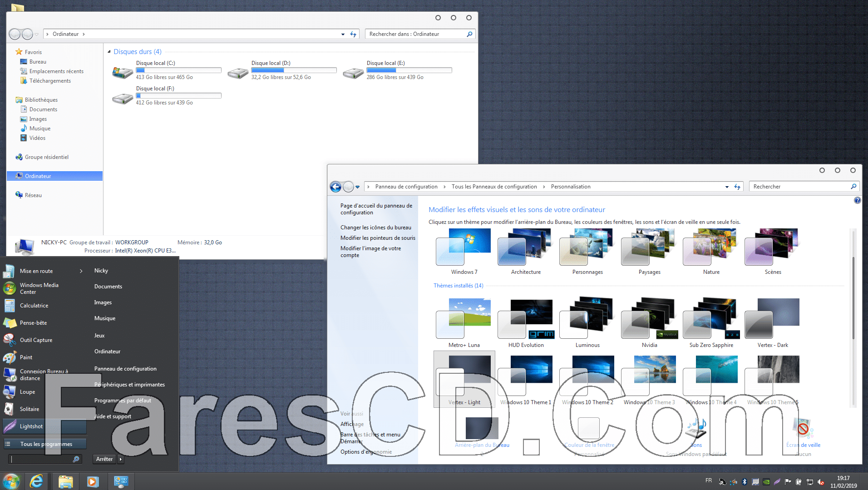
Task: Open Nicky user folder
Action: pyautogui.click(x=101, y=271)
